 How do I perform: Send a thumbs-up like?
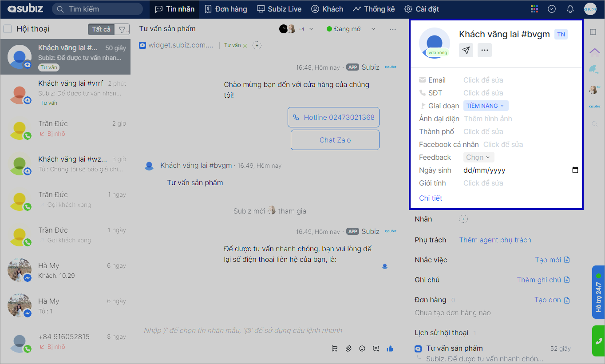(x=390, y=348)
